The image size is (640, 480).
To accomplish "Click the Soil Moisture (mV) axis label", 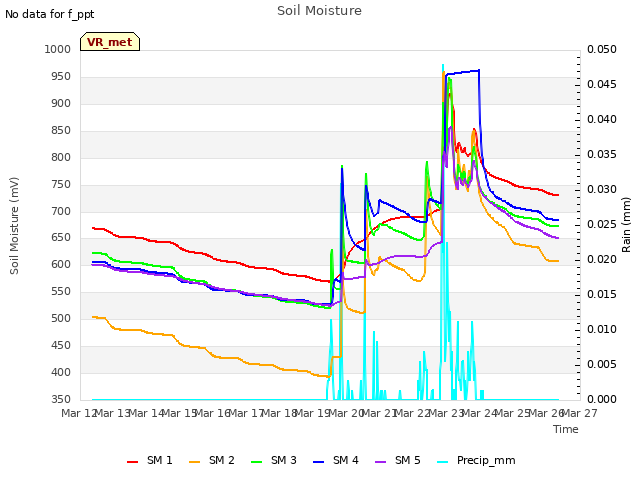I will click(x=14, y=225).
